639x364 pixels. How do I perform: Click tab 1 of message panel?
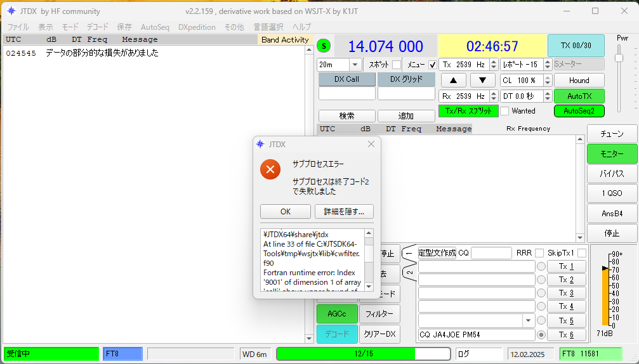[409, 253]
